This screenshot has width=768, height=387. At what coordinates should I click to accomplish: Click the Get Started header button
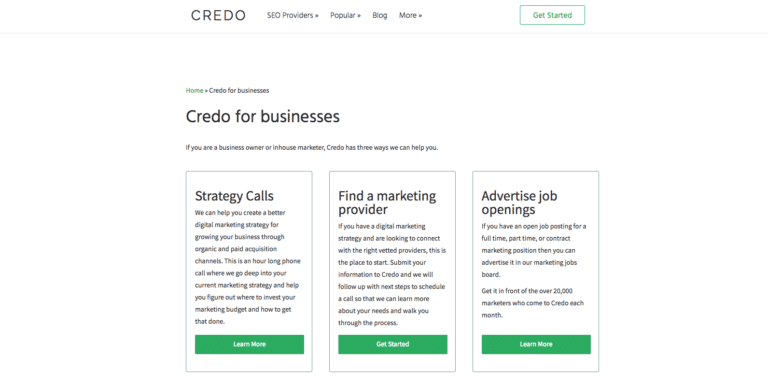552,15
